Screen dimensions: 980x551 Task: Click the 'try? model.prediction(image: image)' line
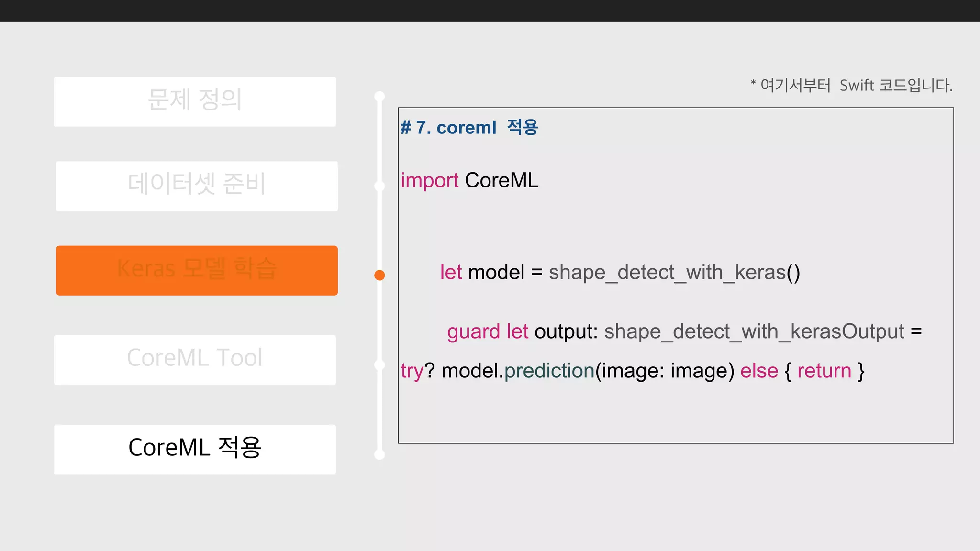pos(633,371)
